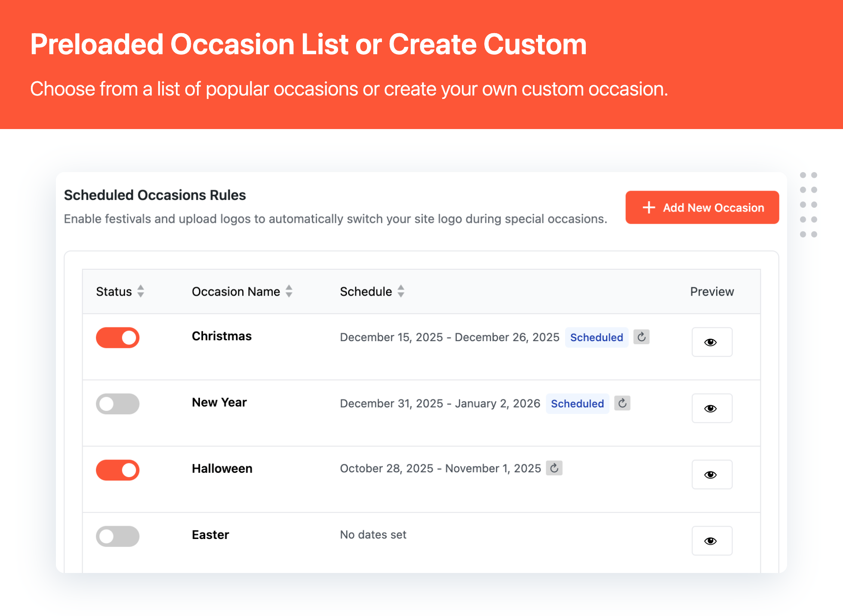Click the Scheduled badge for New Year
This screenshot has width=843, height=616.
577,403
